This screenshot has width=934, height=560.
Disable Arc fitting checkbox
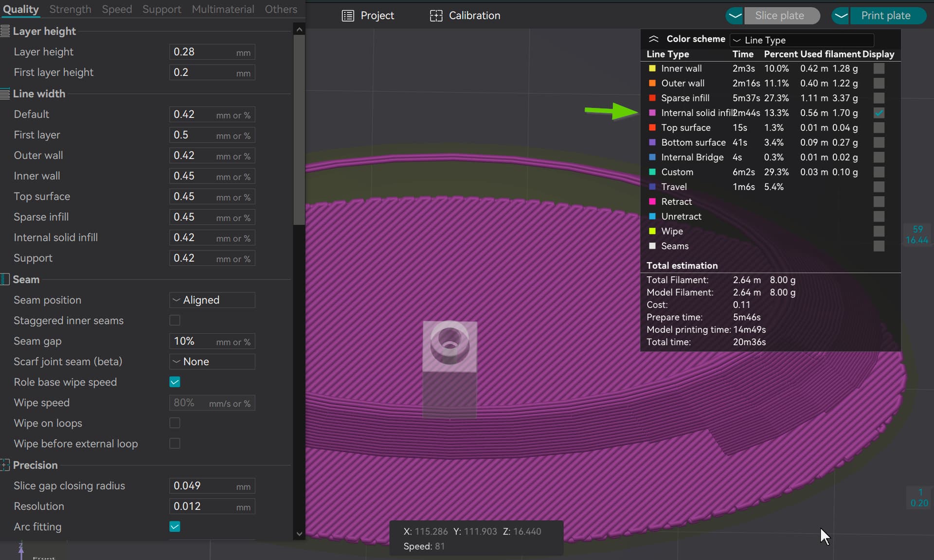coord(175,526)
